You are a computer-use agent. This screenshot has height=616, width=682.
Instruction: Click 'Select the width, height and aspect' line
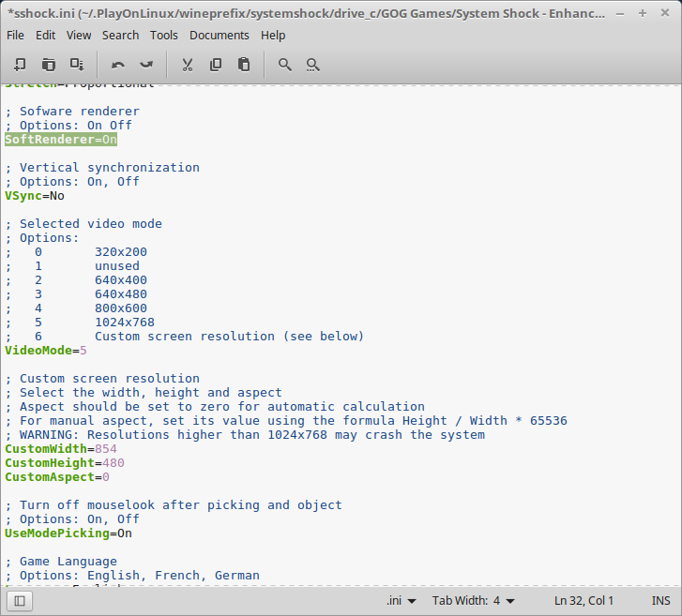144,393
